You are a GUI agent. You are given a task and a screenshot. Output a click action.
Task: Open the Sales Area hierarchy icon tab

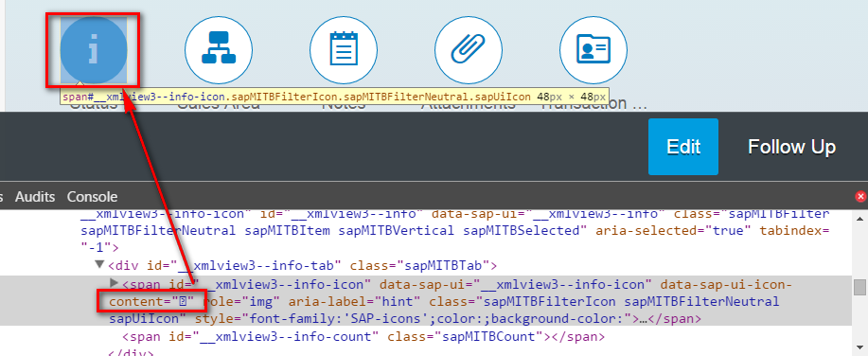pos(218,50)
